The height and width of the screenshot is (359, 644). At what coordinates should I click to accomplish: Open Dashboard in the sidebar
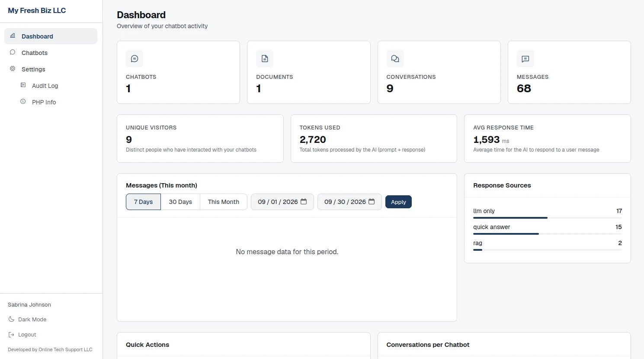pos(51,36)
